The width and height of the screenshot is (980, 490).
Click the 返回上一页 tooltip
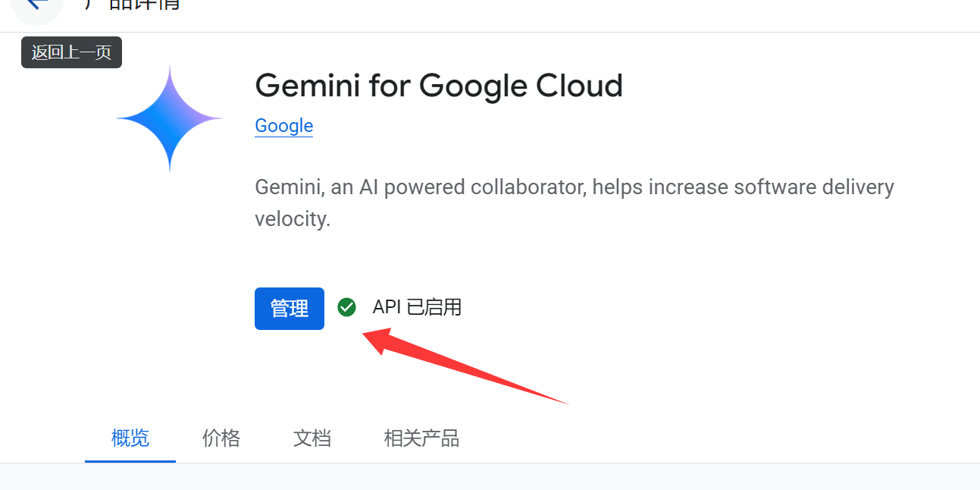coord(71,52)
